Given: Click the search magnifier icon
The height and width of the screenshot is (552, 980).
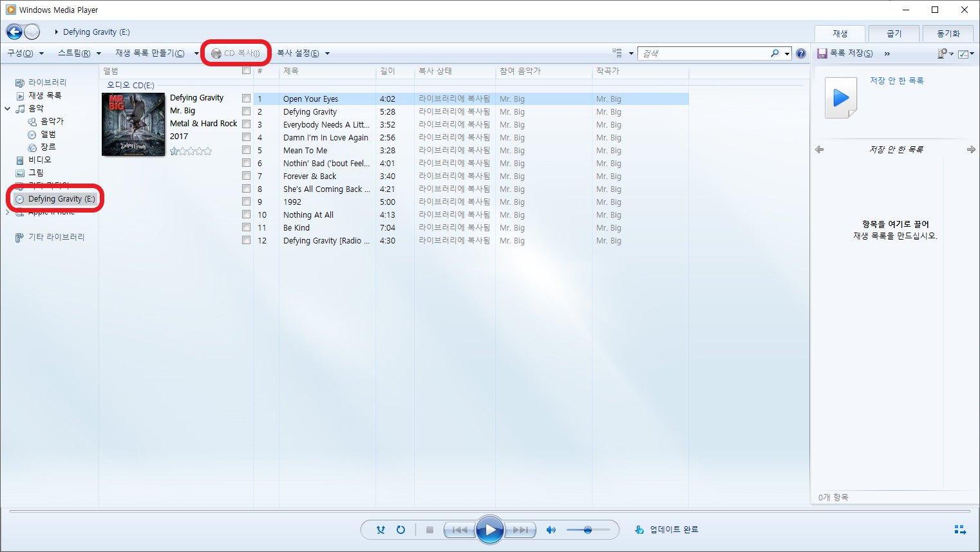Looking at the screenshot, I should tap(775, 53).
